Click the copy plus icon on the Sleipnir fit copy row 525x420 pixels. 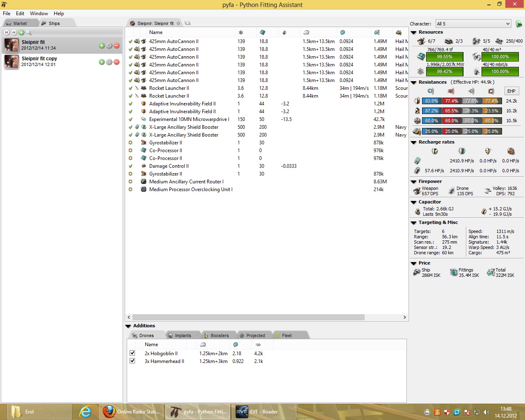pos(102,62)
